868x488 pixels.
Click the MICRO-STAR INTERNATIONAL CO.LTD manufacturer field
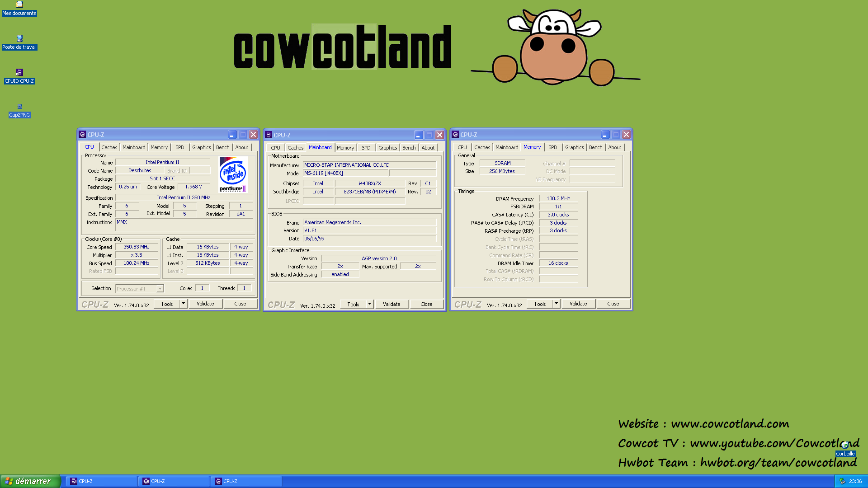click(x=369, y=165)
